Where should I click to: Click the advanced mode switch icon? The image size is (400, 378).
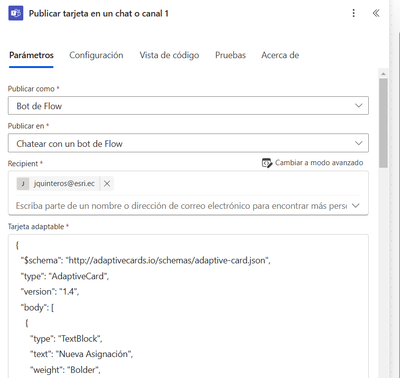click(267, 163)
